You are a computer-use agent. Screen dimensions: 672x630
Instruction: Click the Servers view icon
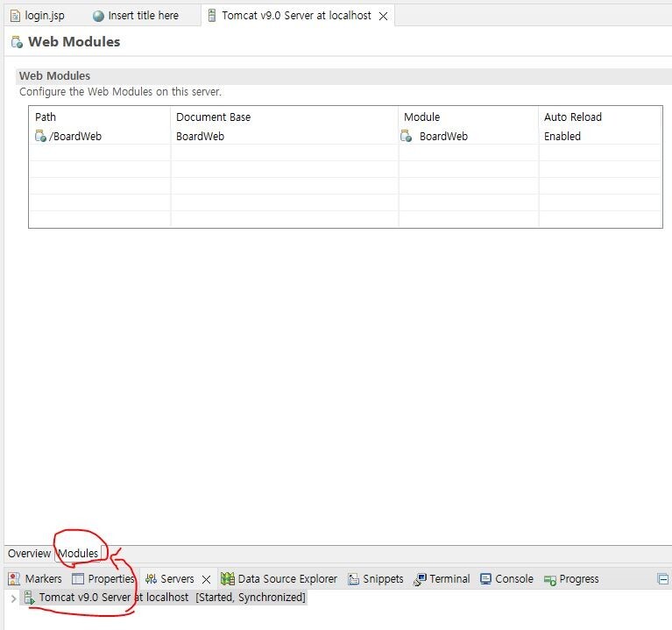point(151,579)
